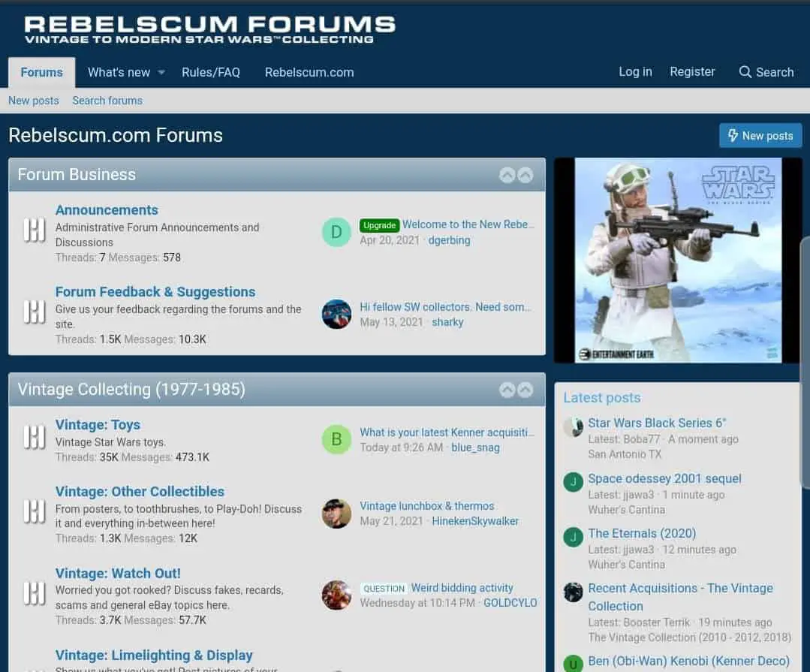810x672 pixels.
Task: Open latest post "The Eternals (2020)"
Action: 642,533
